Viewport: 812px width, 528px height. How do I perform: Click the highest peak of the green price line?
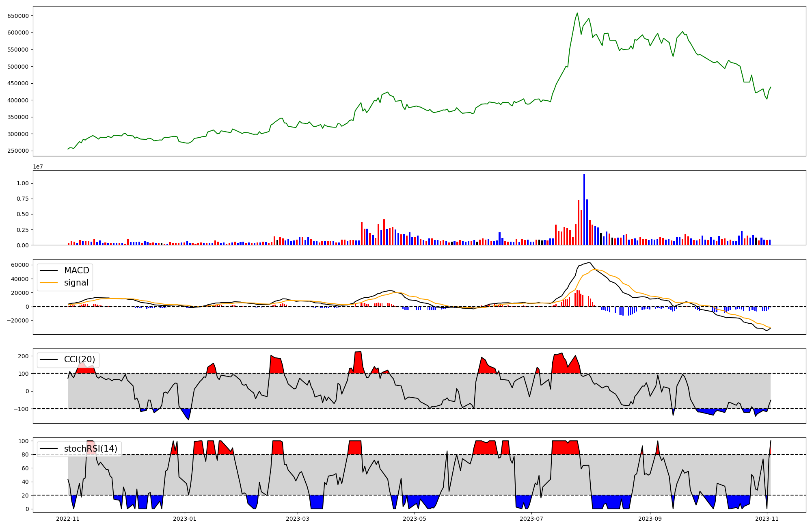[x=577, y=13]
